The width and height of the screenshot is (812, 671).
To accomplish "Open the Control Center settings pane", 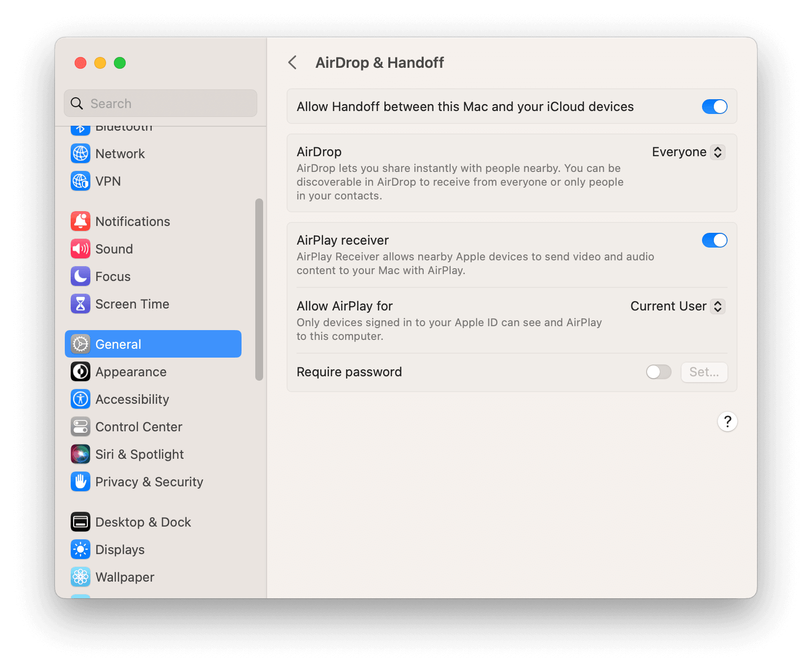I will [x=138, y=427].
